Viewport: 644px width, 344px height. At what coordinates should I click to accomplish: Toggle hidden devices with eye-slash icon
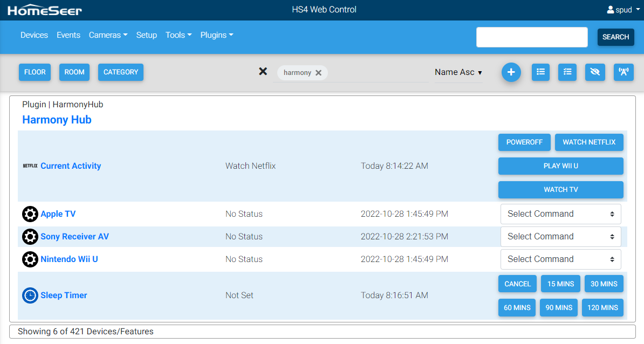(595, 72)
